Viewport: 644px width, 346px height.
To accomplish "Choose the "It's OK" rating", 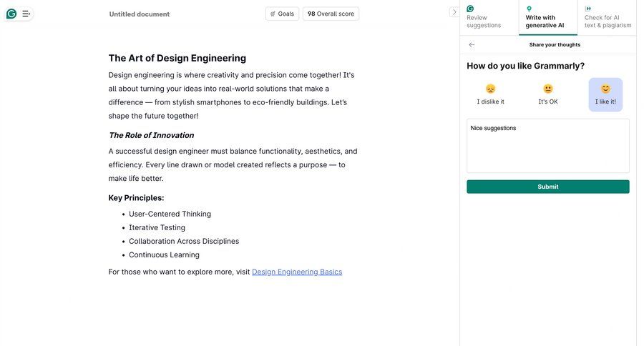I will [x=548, y=95].
